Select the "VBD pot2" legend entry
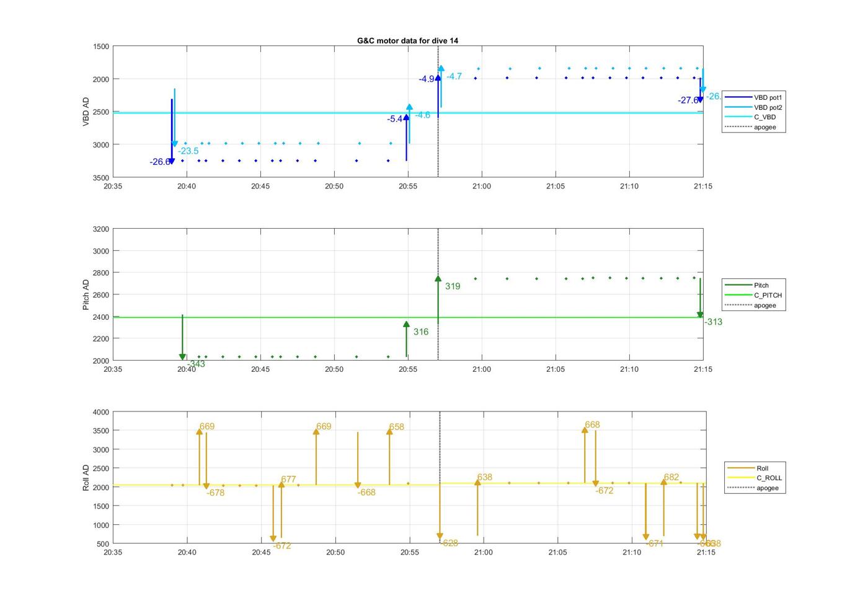Screen dimensions: 868x611 [x=753, y=107]
